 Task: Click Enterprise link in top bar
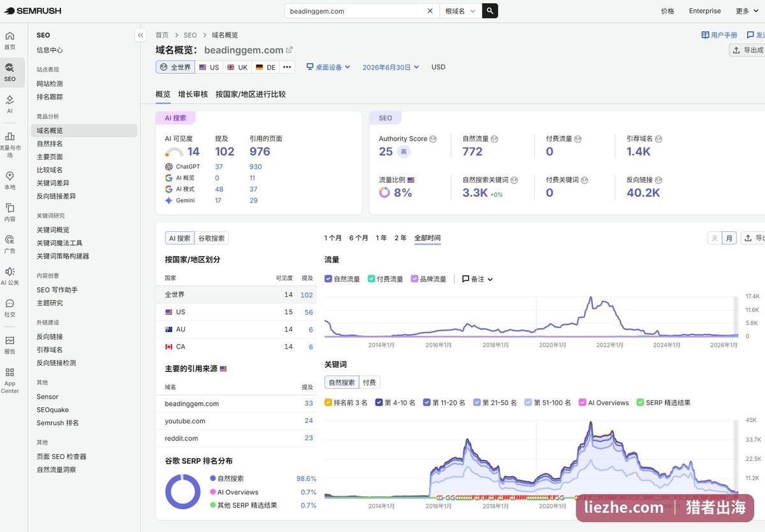[705, 11]
